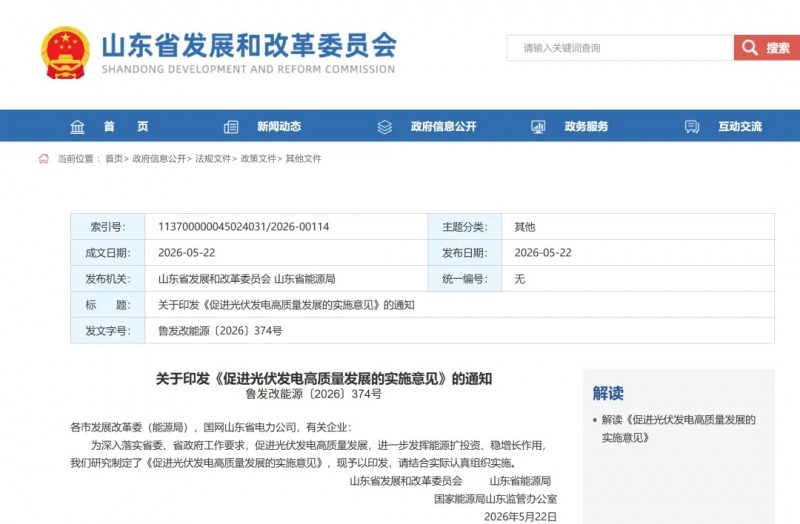This screenshot has width=800, height=524.
Task: Follow the 法规文件 breadcrumb link
Action: 213,159
